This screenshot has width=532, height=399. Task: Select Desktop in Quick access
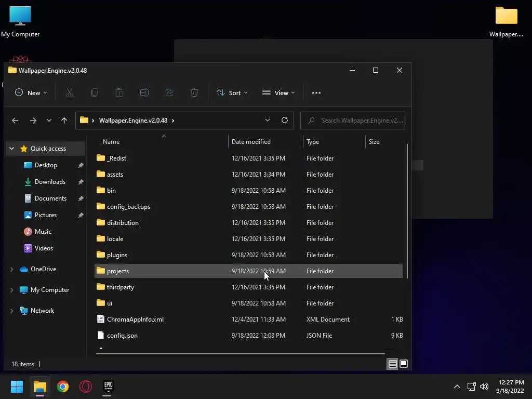(x=46, y=165)
